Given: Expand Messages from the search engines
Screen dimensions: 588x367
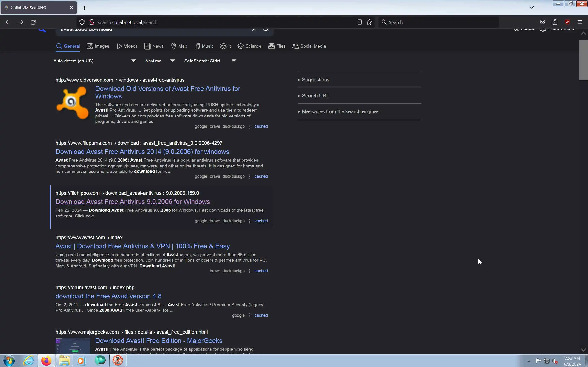Looking at the screenshot, I should (340, 112).
